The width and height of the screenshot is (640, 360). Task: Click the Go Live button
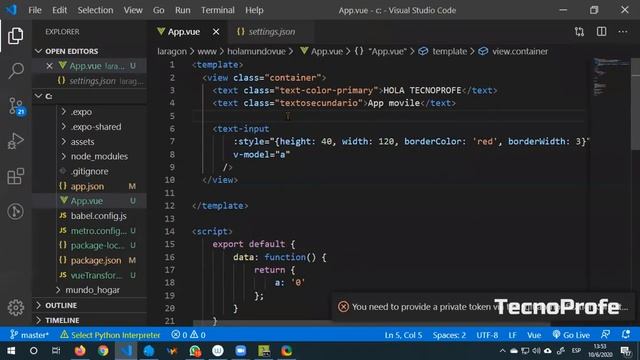click(x=571, y=335)
